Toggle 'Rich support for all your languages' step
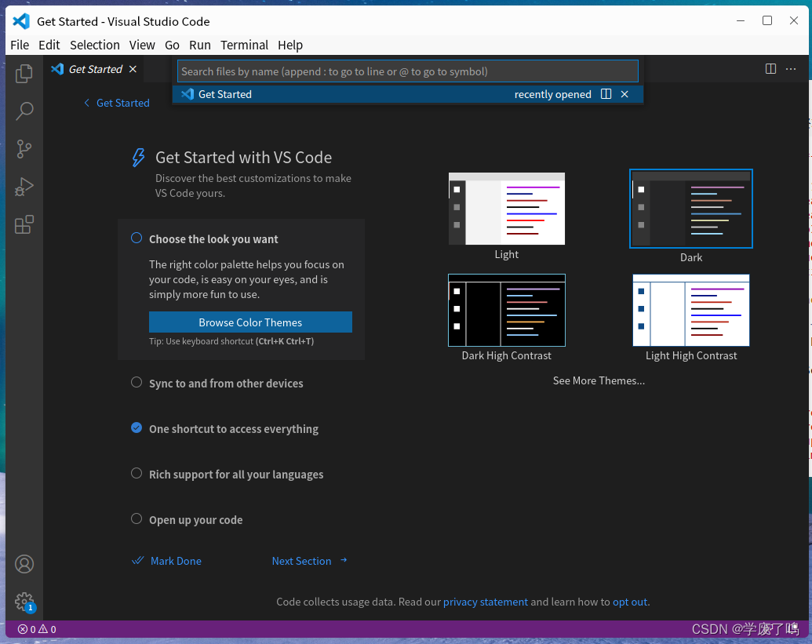 pyautogui.click(x=137, y=473)
